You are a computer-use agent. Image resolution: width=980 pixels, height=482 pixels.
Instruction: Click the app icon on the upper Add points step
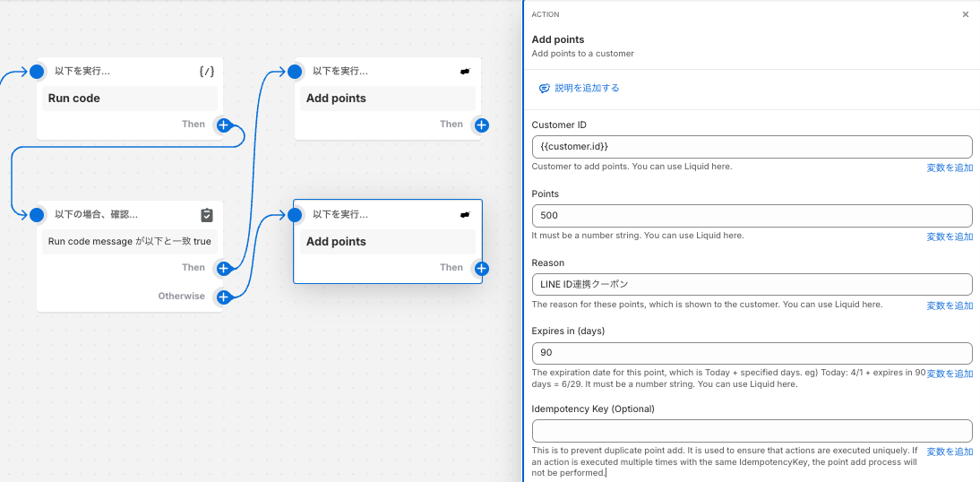pos(465,72)
